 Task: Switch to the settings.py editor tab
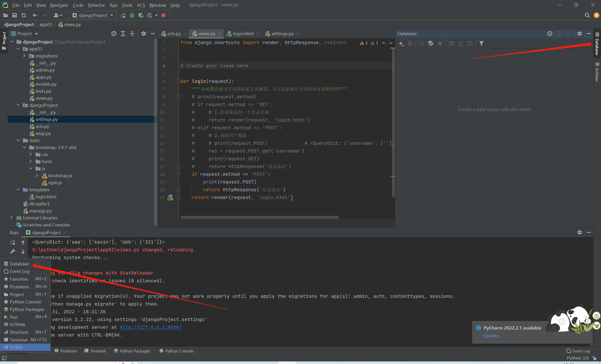pos(282,34)
